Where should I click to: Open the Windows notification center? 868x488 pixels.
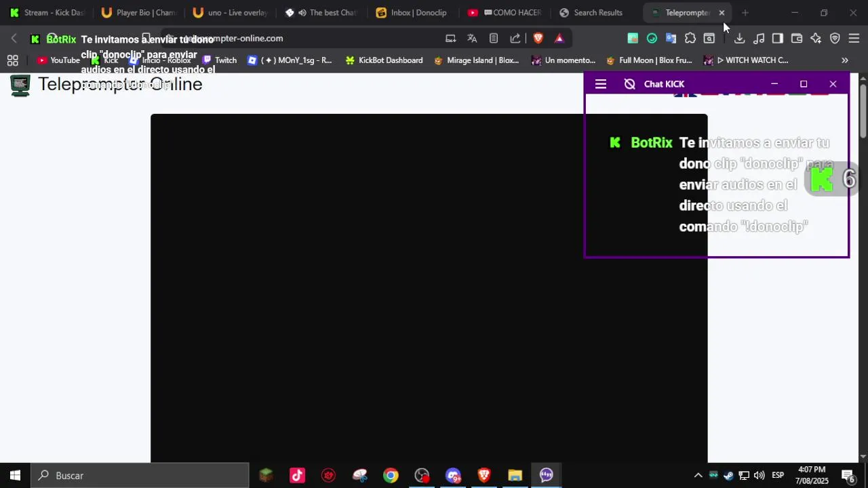847,475
